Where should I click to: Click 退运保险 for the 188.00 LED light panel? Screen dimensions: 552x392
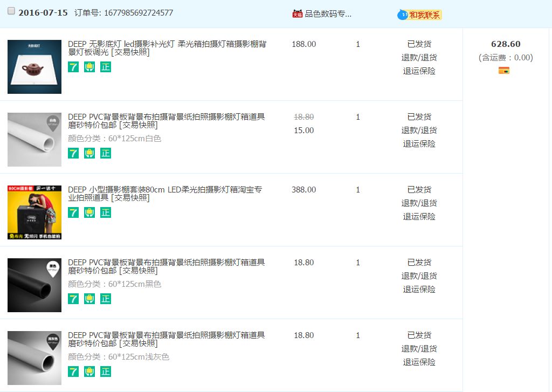pos(419,71)
